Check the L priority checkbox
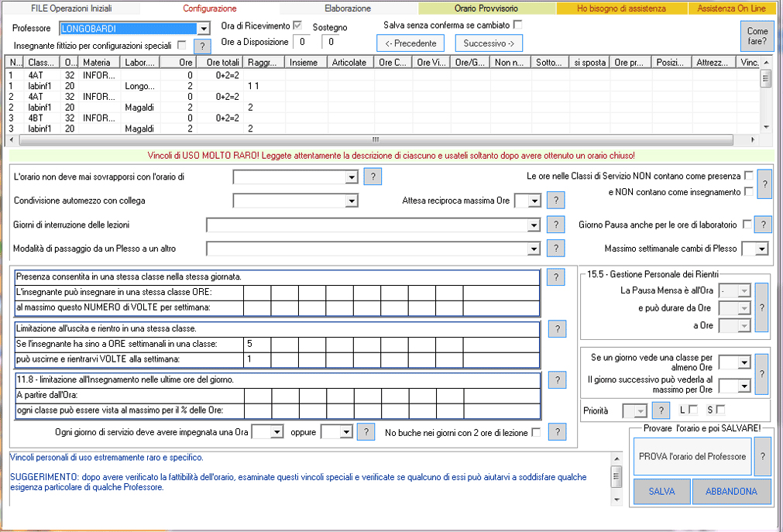The width and height of the screenshot is (783, 532). 693,410
